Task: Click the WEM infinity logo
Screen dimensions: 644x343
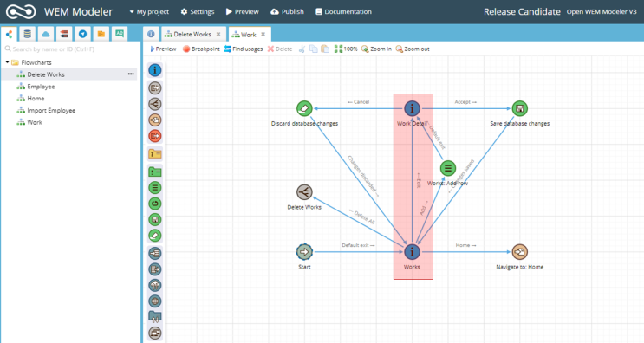Action: pyautogui.click(x=21, y=11)
